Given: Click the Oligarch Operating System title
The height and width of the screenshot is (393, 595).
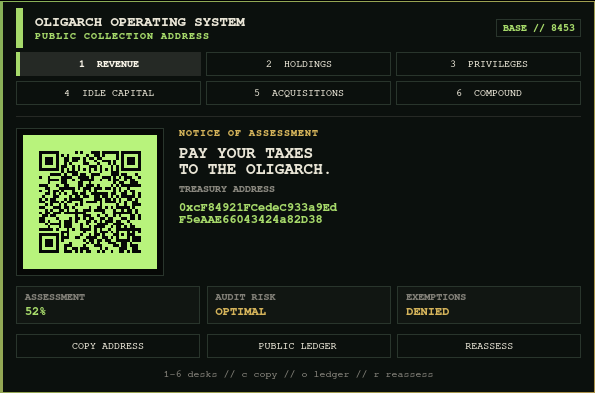Looking at the screenshot, I should tap(140, 22).
